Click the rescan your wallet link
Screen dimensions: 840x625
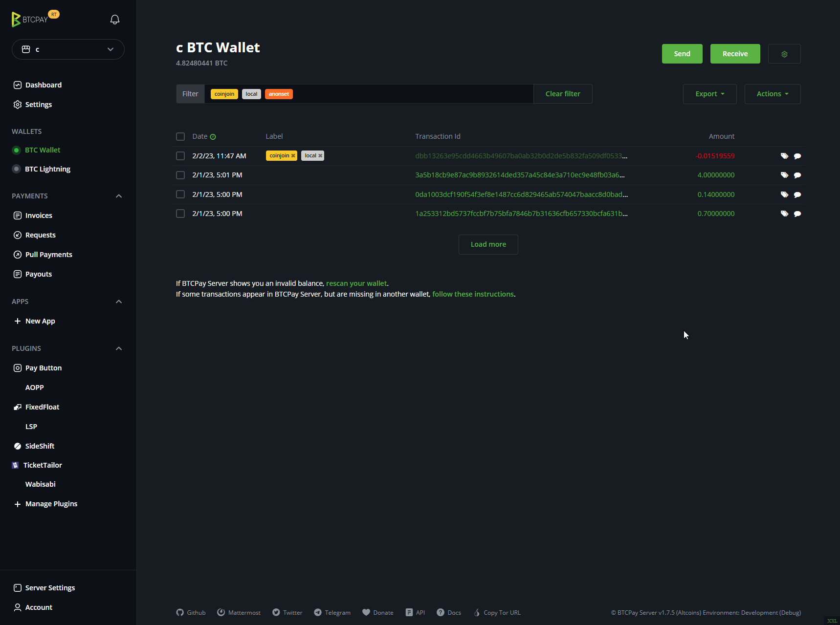click(356, 283)
